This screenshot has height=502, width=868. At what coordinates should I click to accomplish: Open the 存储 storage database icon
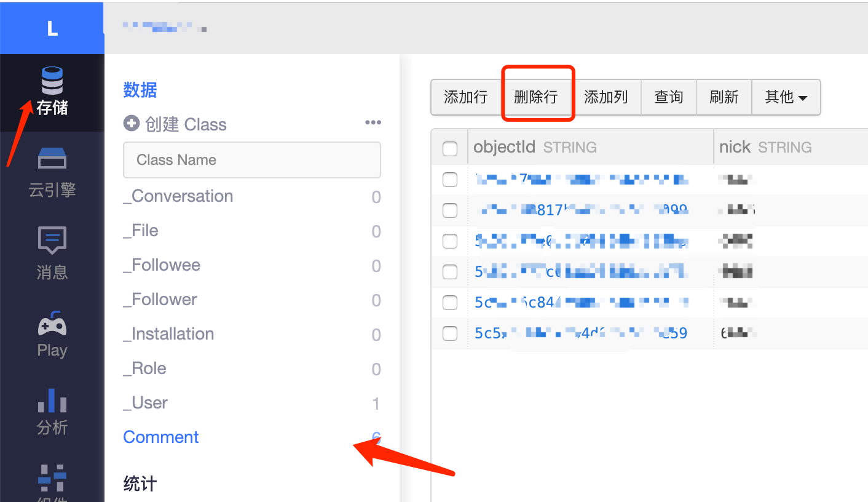point(52,81)
